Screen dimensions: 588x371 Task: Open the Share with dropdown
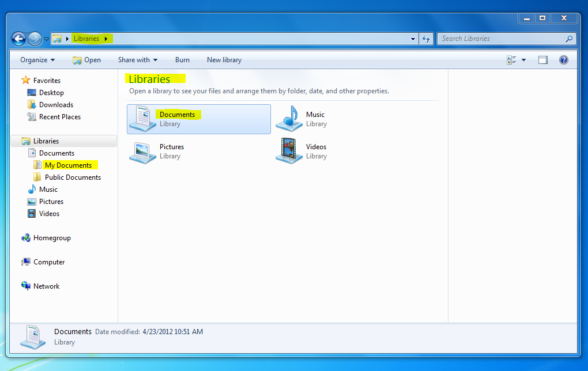(x=137, y=59)
